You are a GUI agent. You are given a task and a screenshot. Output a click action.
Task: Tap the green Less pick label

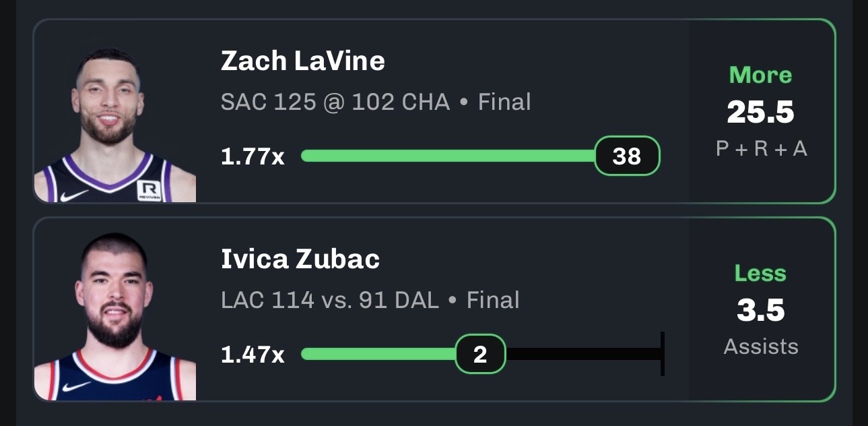coord(760,274)
